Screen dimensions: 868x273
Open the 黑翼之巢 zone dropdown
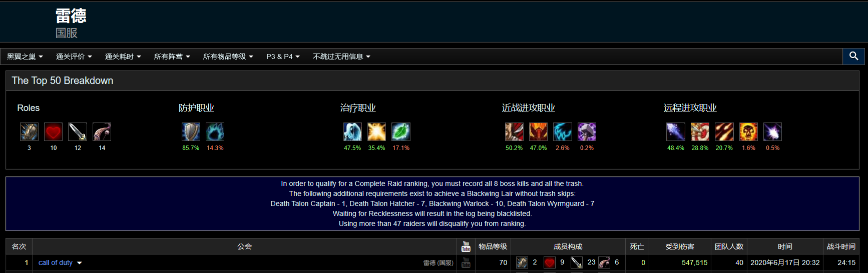25,56
